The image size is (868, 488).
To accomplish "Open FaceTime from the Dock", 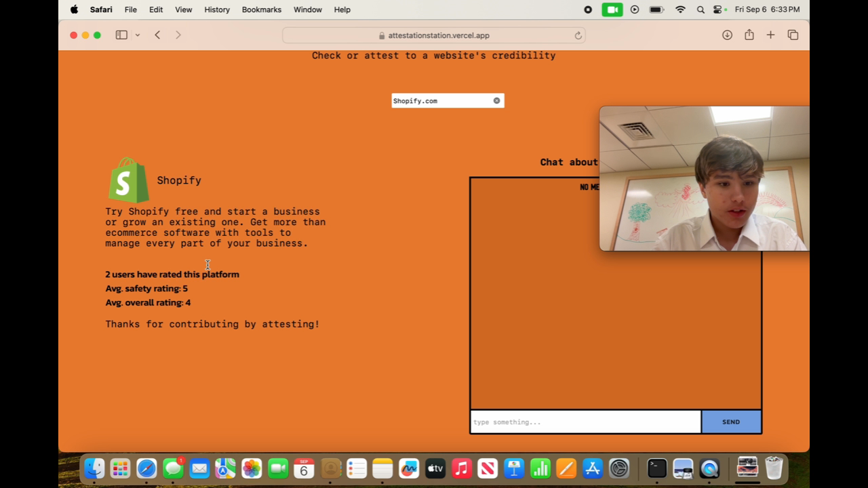I will click(278, 468).
